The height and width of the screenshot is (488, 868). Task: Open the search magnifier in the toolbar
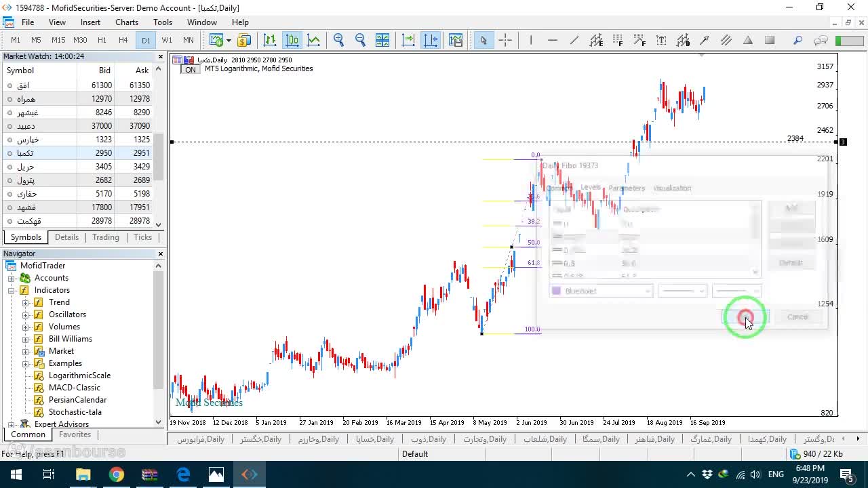click(x=798, y=40)
